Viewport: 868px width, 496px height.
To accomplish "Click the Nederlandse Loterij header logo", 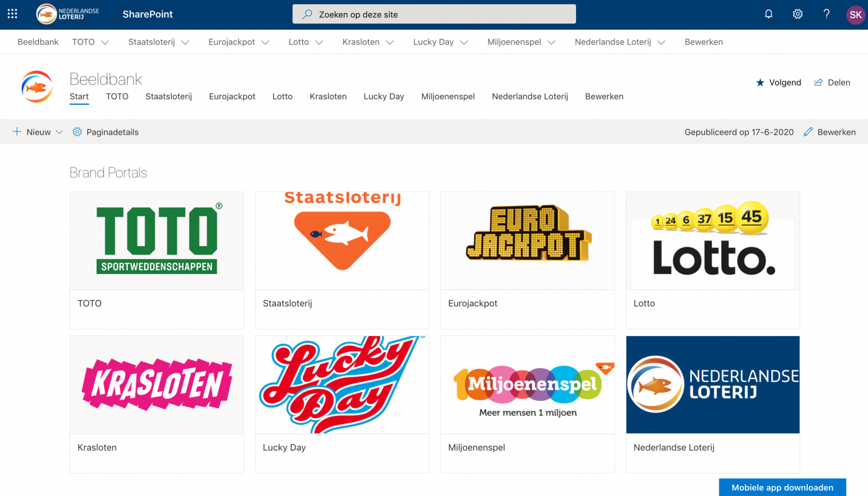I will [68, 14].
